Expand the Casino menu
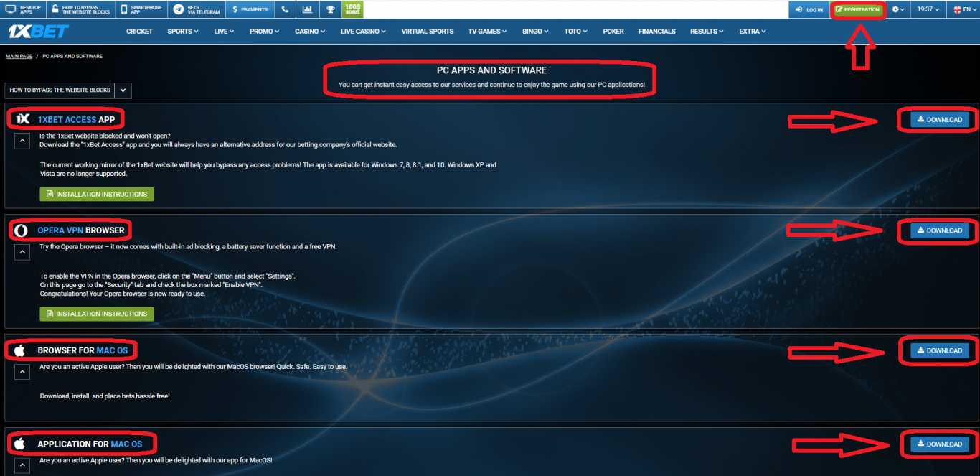The width and height of the screenshot is (980, 476). pos(310,32)
